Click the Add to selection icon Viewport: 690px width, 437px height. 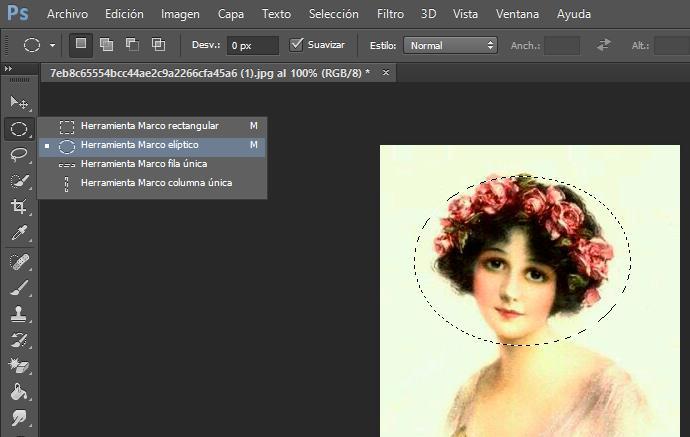[106, 44]
